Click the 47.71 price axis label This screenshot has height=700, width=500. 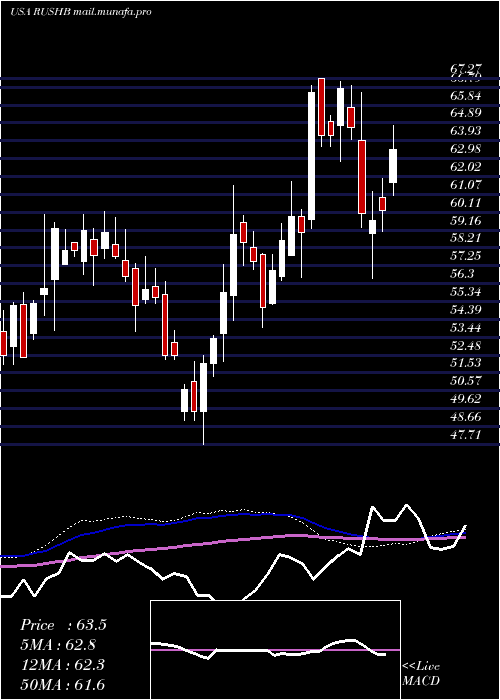click(466, 434)
